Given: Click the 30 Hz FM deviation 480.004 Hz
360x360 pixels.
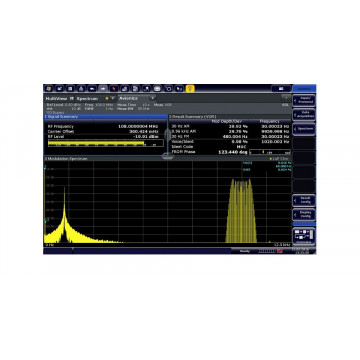Looking at the screenshot, I should click(x=235, y=136).
